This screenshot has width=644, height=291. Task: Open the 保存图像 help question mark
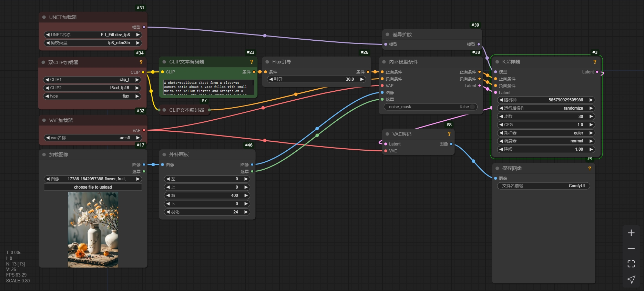click(590, 168)
